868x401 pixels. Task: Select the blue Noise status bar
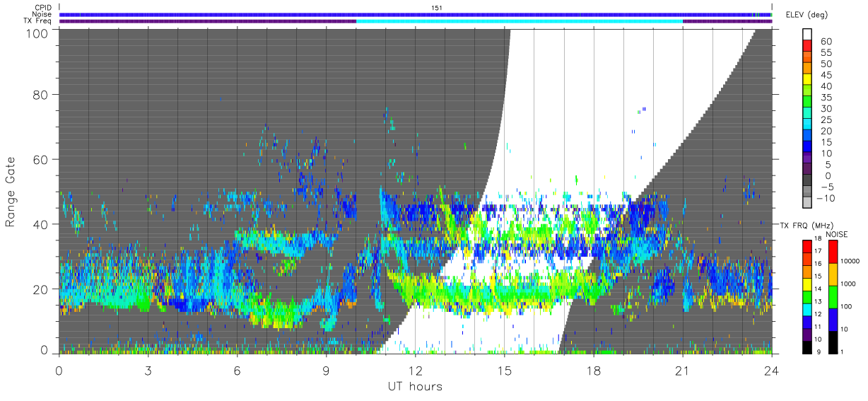pyautogui.click(x=416, y=14)
